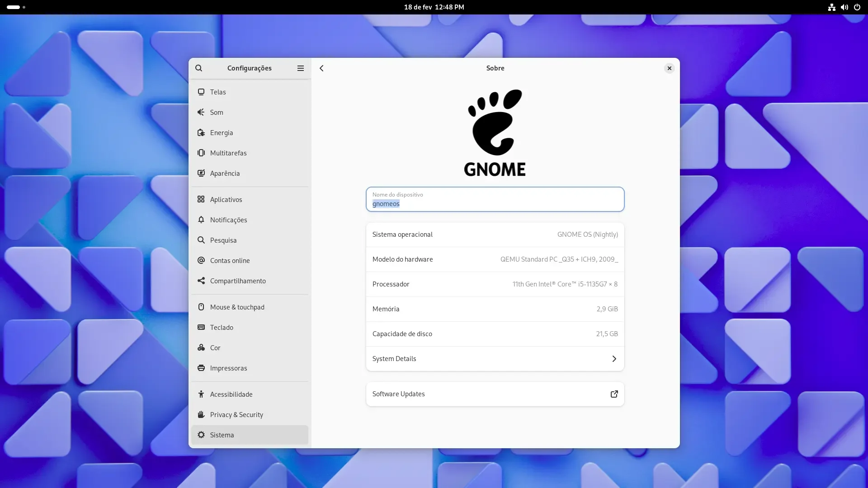Click the Compartilhamento share icon
Viewport: 868px width, 488px height.
click(x=201, y=281)
